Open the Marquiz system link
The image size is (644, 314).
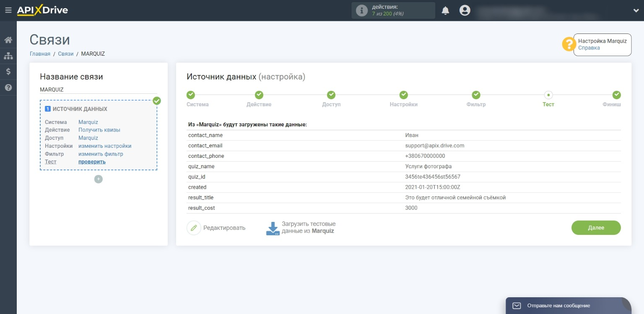coord(88,122)
